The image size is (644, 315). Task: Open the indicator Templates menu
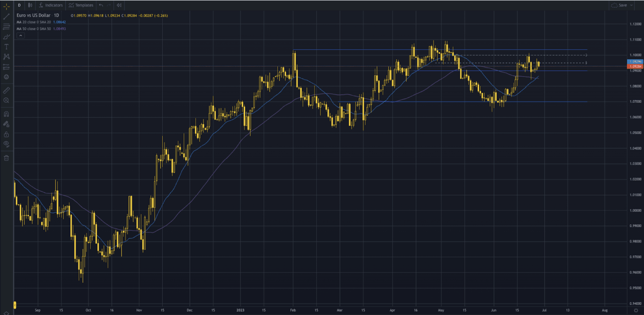coord(81,5)
